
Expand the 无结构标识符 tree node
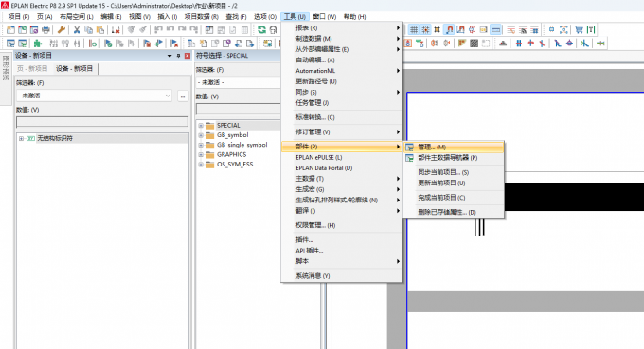[21, 139]
